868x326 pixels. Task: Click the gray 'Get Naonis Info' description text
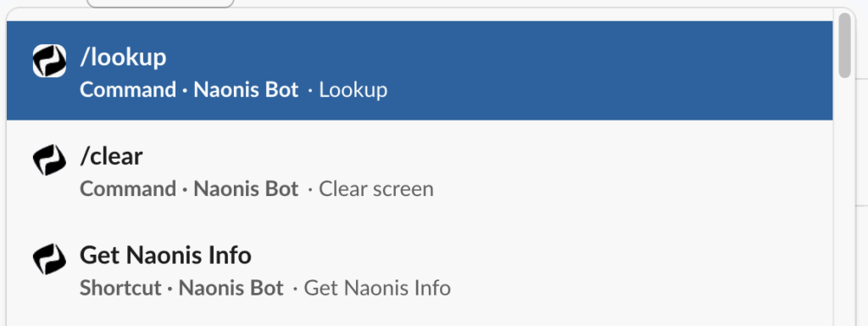(377, 289)
